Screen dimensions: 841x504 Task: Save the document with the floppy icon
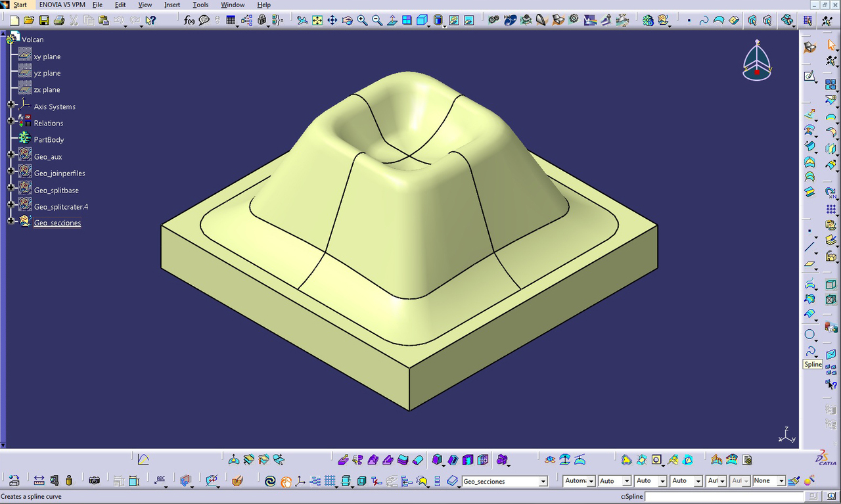point(44,20)
